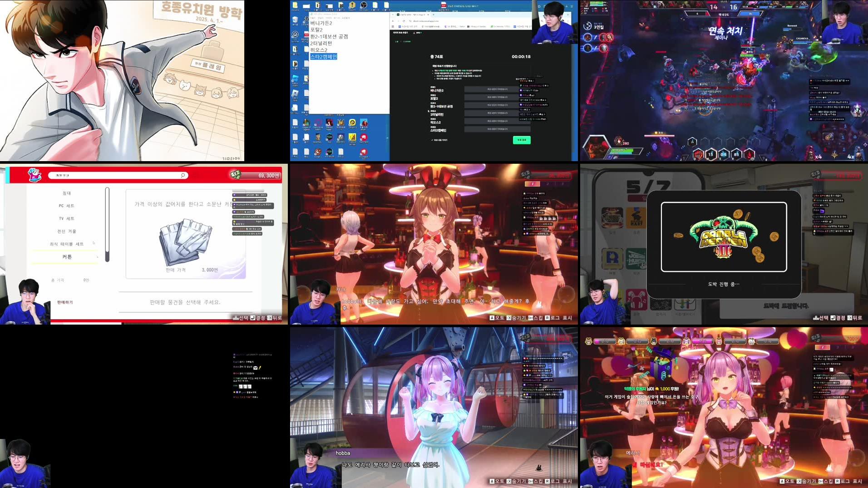Click 뒤로 in the shop screen
868x488 pixels.
click(x=274, y=318)
